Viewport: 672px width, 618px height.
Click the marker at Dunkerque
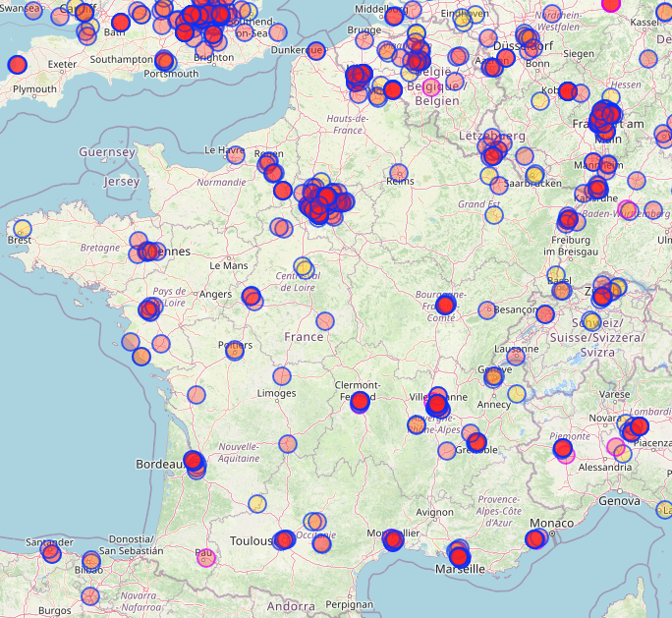pyautogui.click(x=315, y=50)
